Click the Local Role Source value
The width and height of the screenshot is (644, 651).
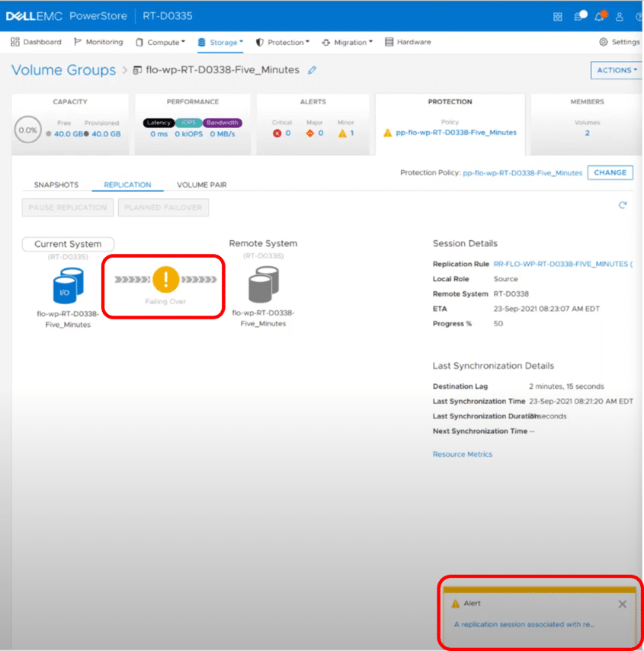pyautogui.click(x=505, y=279)
